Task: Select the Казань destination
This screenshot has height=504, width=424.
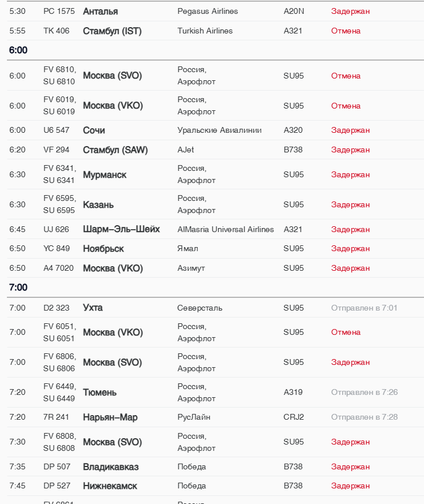Action: pos(99,205)
